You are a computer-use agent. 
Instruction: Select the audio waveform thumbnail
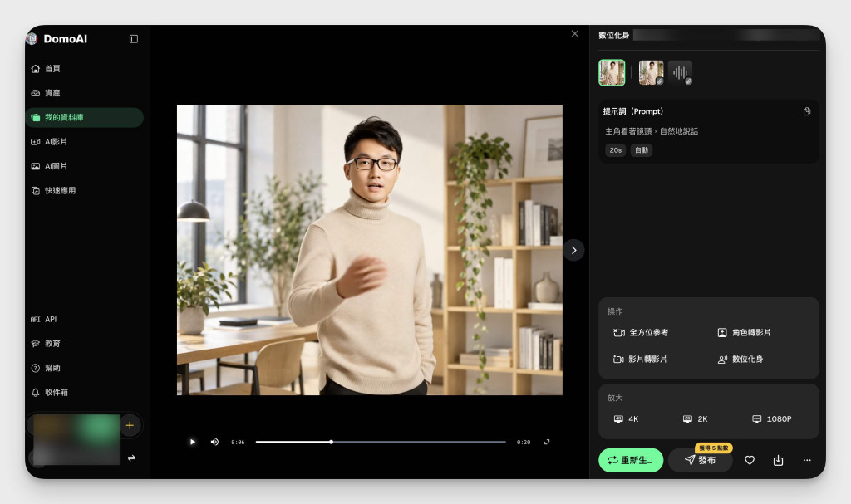coord(680,73)
